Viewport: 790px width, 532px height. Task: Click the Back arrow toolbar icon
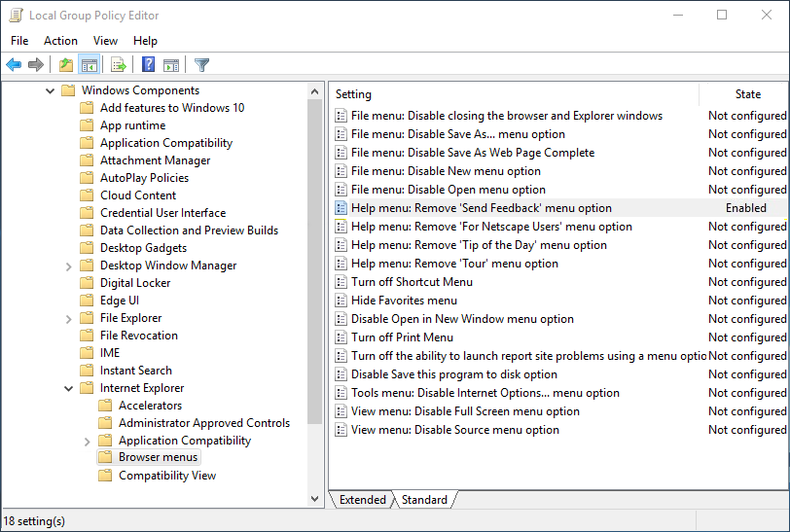14,65
